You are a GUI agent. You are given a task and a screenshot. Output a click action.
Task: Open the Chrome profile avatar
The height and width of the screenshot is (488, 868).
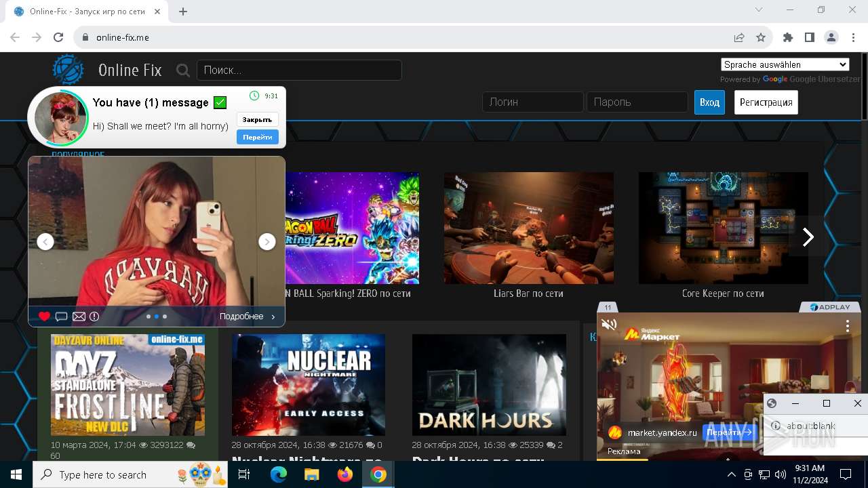[831, 37]
